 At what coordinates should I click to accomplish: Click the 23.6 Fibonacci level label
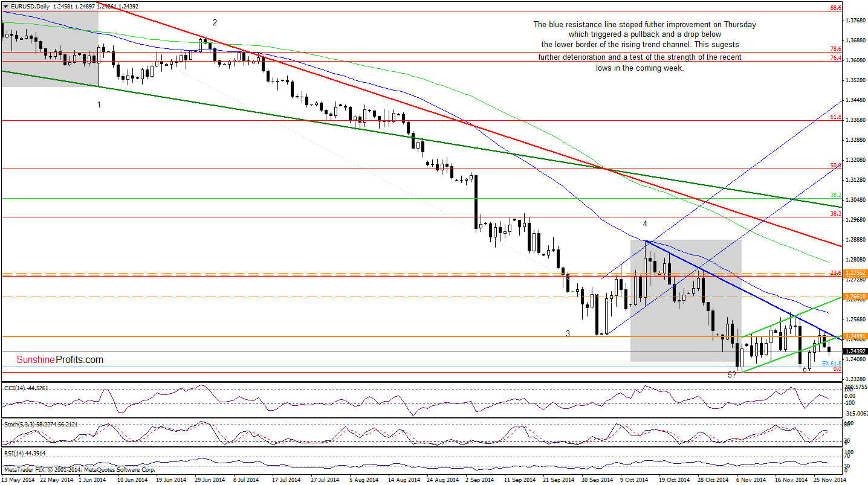836,272
